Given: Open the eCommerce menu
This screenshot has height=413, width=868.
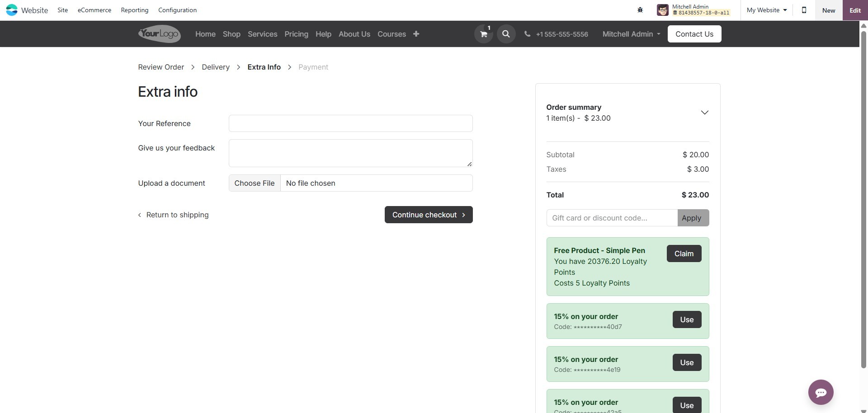Looking at the screenshot, I should [94, 10].
